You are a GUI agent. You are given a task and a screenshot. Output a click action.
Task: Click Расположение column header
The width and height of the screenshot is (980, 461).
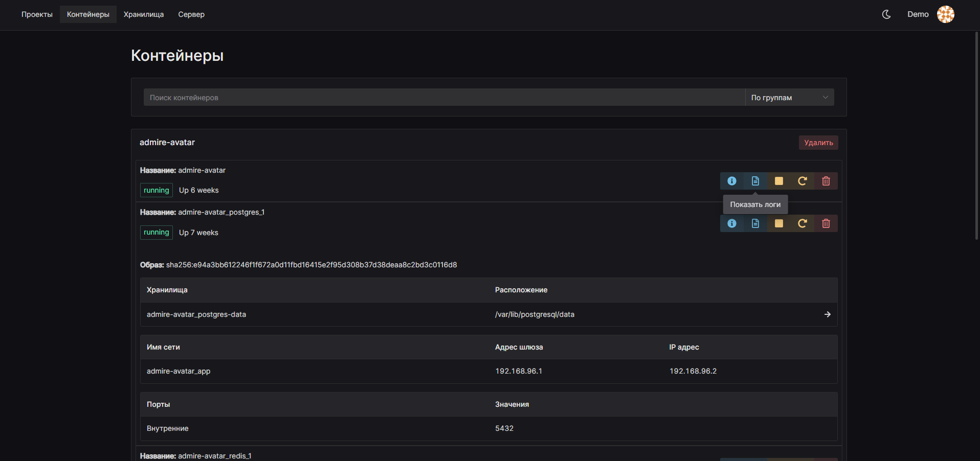(521, 290)
